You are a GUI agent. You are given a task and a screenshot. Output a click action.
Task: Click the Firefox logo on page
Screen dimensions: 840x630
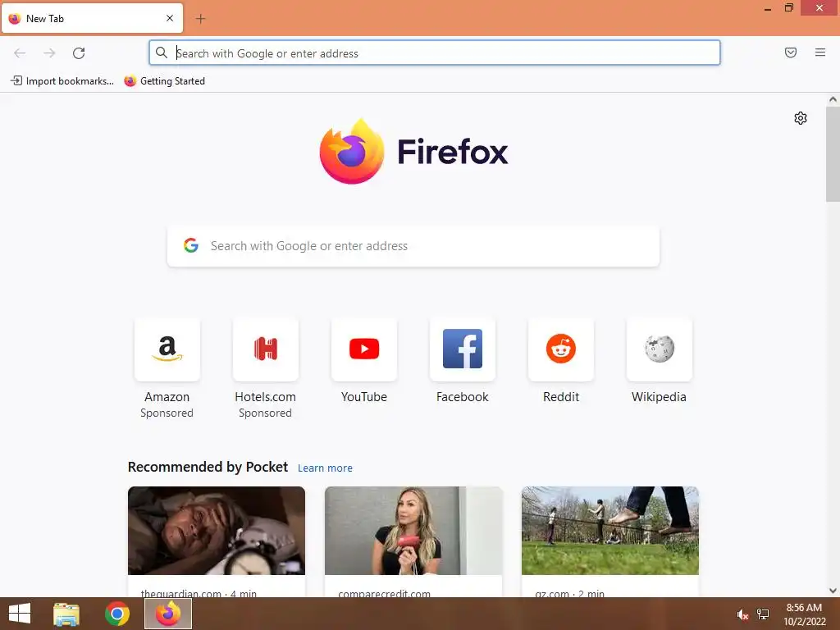(x=413, y=152)
